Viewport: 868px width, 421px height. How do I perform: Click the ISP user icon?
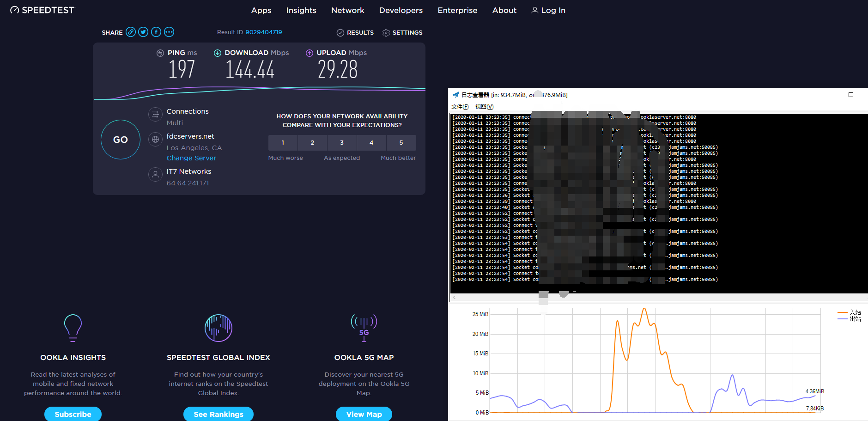(x=155, y=174)
